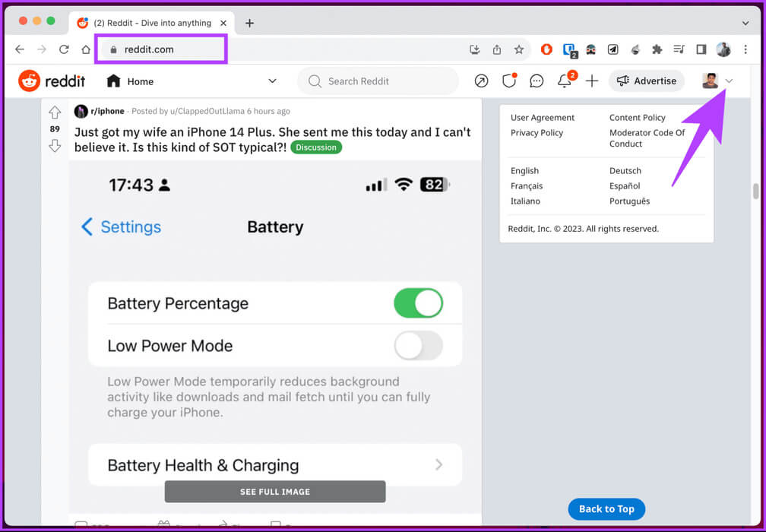The width and height of the screenshot is (766, 532).
Task: Open the moderation shield icon
Action: [509, 81]
